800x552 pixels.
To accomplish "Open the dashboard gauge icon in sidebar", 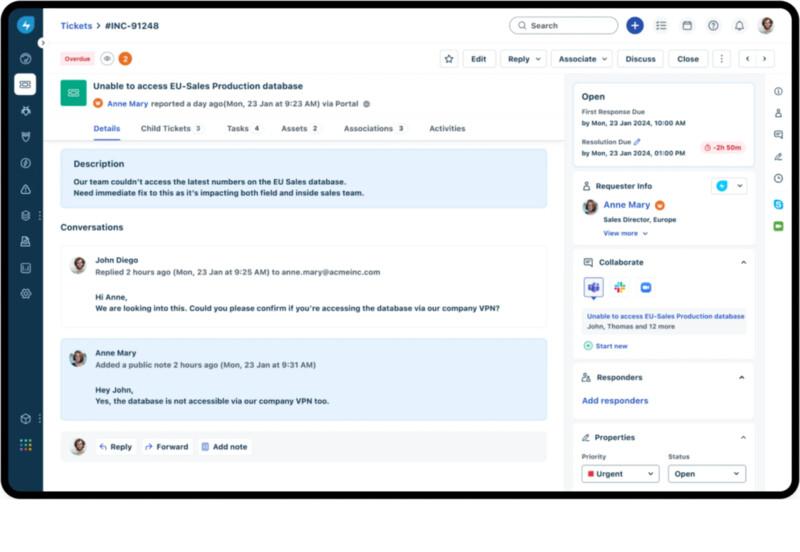I will [26, 59].
